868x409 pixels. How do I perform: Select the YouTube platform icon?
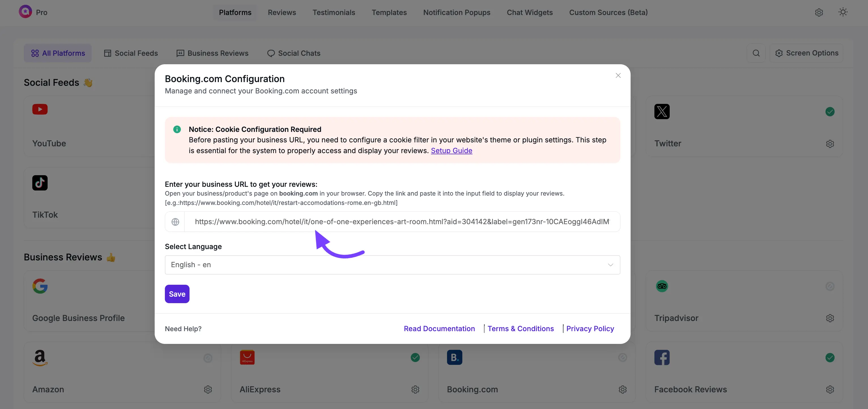click(40, 110)
